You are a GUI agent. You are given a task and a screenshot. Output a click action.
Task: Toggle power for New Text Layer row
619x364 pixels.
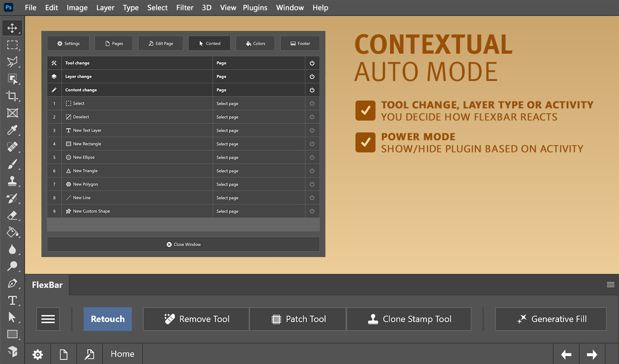click(312, 130)
